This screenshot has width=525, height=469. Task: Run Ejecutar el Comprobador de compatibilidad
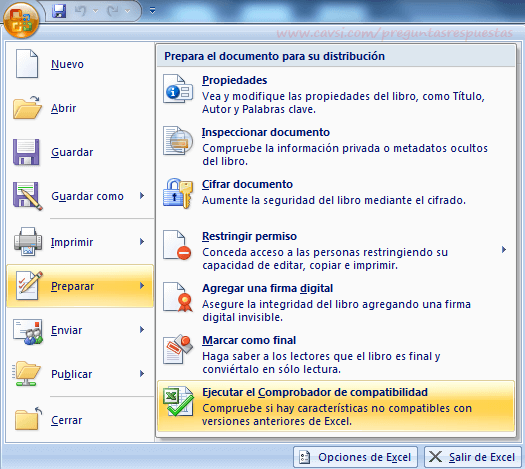point(336,406)
